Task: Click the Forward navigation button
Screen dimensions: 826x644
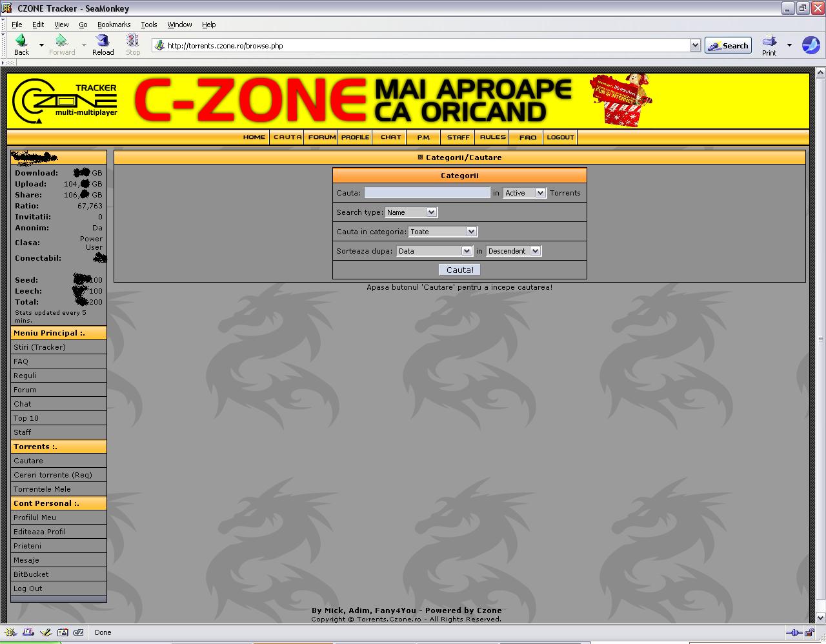Action: tap(62, 45)
